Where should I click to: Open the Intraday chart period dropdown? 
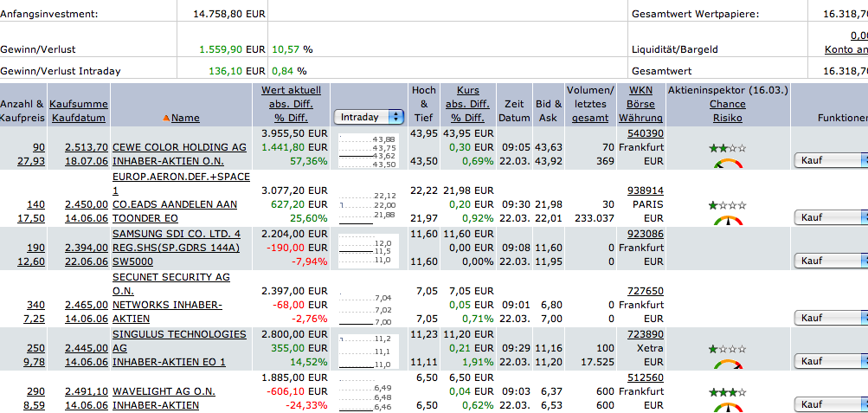pos(369,116)
